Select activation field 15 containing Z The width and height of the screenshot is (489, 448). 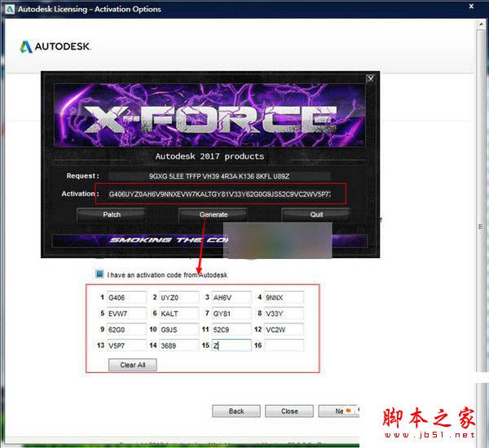231,345
